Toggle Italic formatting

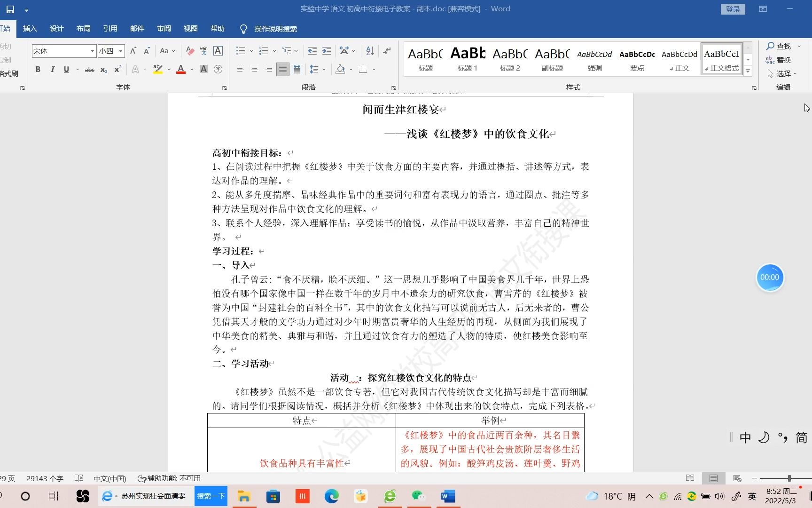[x=52, y=70]
